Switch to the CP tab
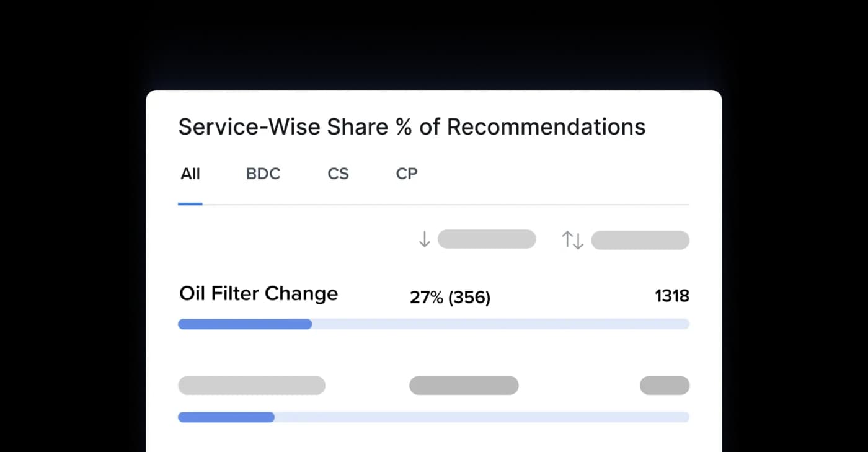The image size is (868, 452). (407, 174)
